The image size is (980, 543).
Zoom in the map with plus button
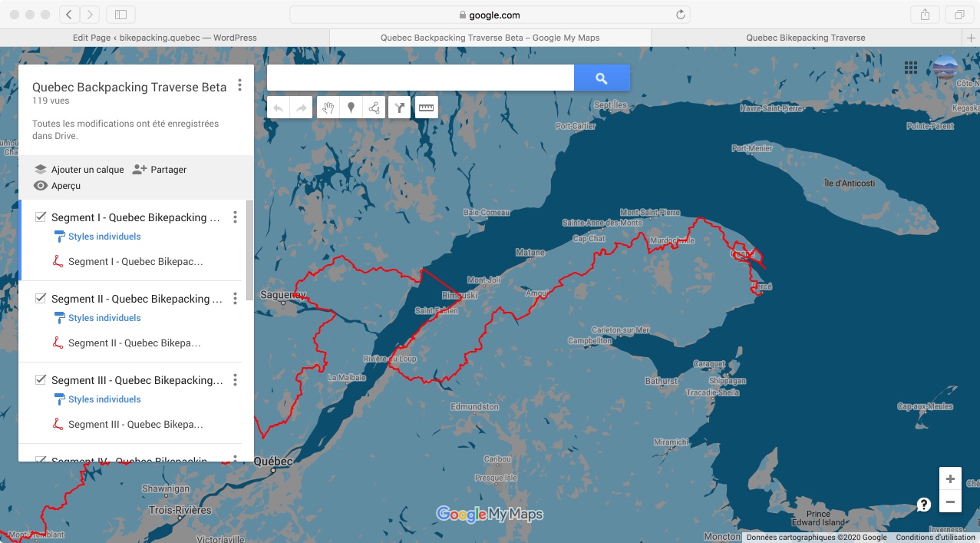[950, 478]
